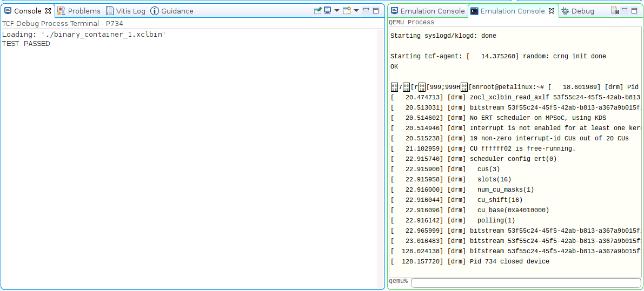Click the Console panel vertical scrollbar
Viewport: 644px width, 291px height.
380,157
